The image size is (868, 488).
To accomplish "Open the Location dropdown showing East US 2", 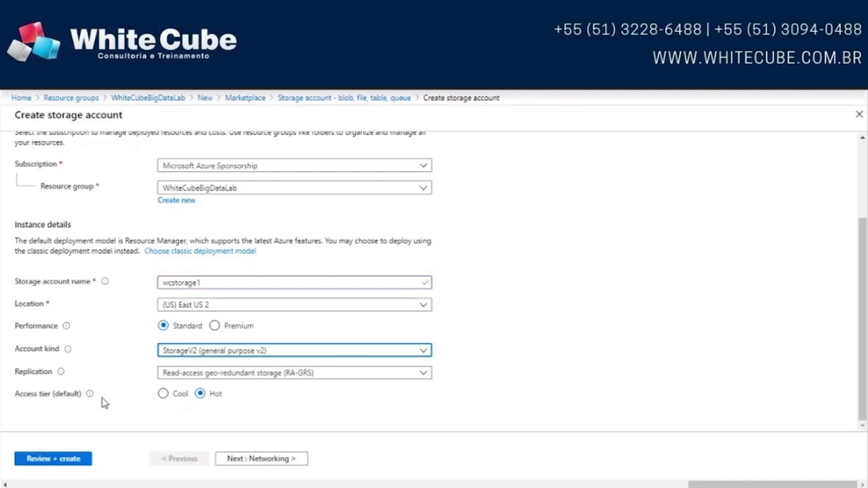I will pos(294,305).
